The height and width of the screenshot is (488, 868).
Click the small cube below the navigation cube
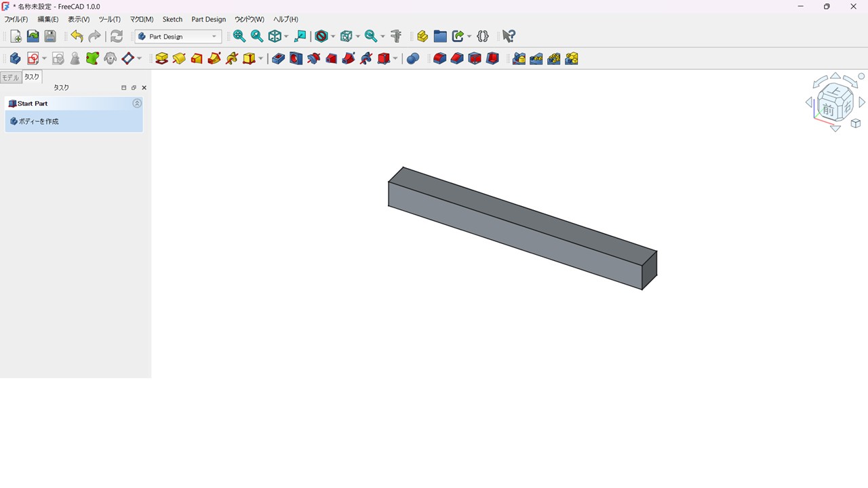(856, 123)
